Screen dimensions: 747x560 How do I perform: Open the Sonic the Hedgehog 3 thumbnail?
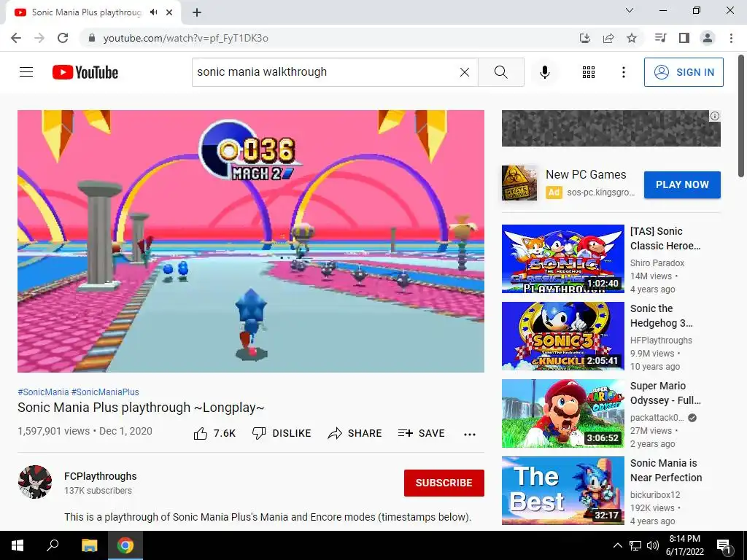tap(562, 335)
